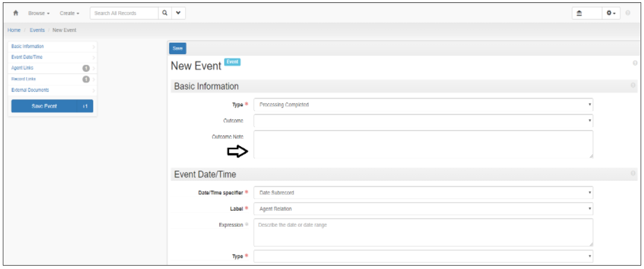The image size is (644, 269).
Task: Go to the home icon in navbar
Action: click(x=16, y=13)
